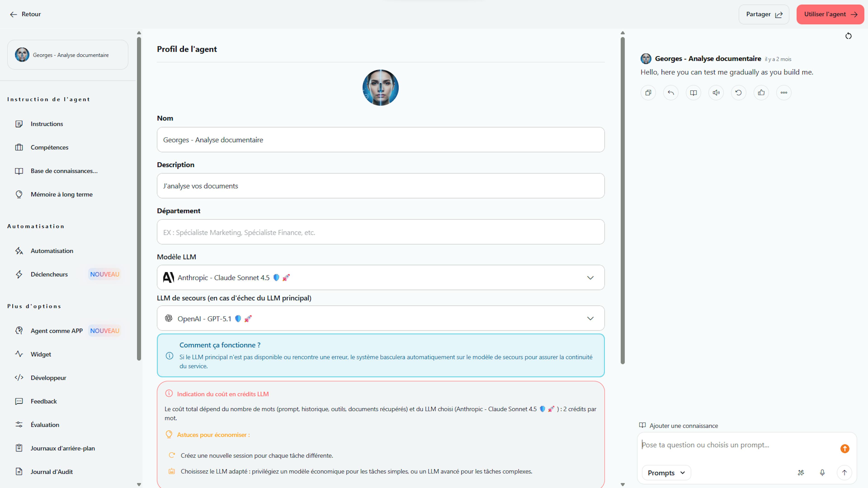This screenshot has height=488, width=868.
Task: Click the regenerate response icon
Action: click(x=739, y=93)
